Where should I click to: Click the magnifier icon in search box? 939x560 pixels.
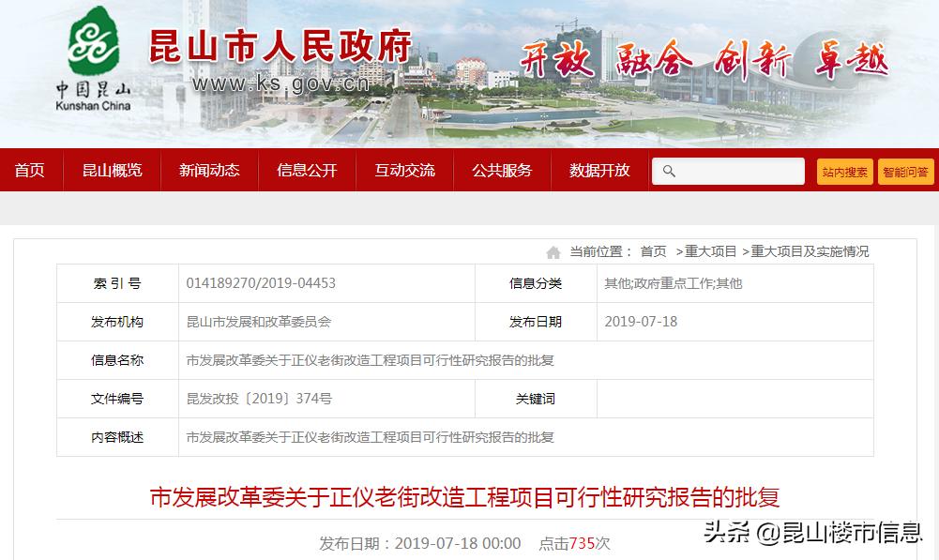670,171
